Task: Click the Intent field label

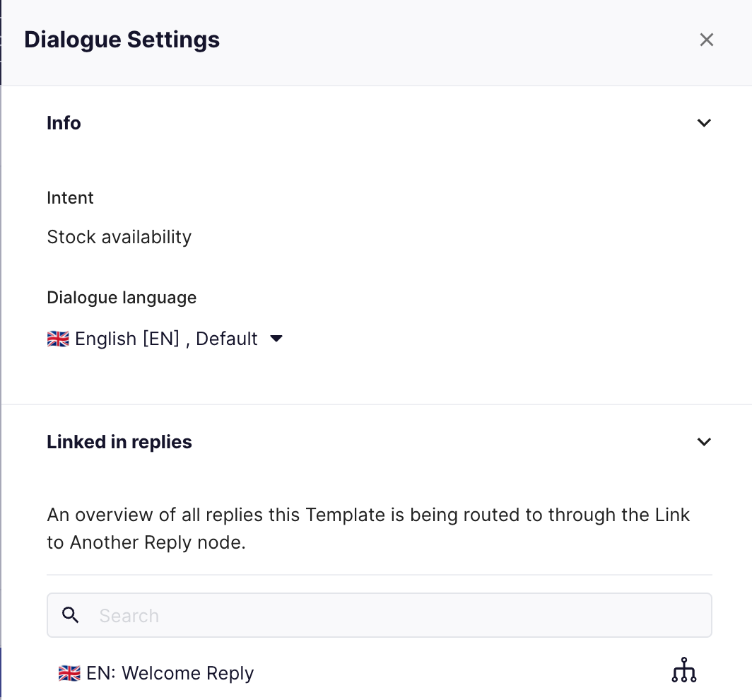Action: click(x=70, y=198)
